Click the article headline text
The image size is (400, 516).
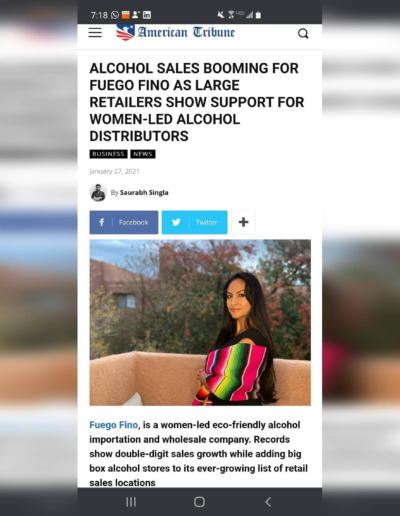(197, 102)
